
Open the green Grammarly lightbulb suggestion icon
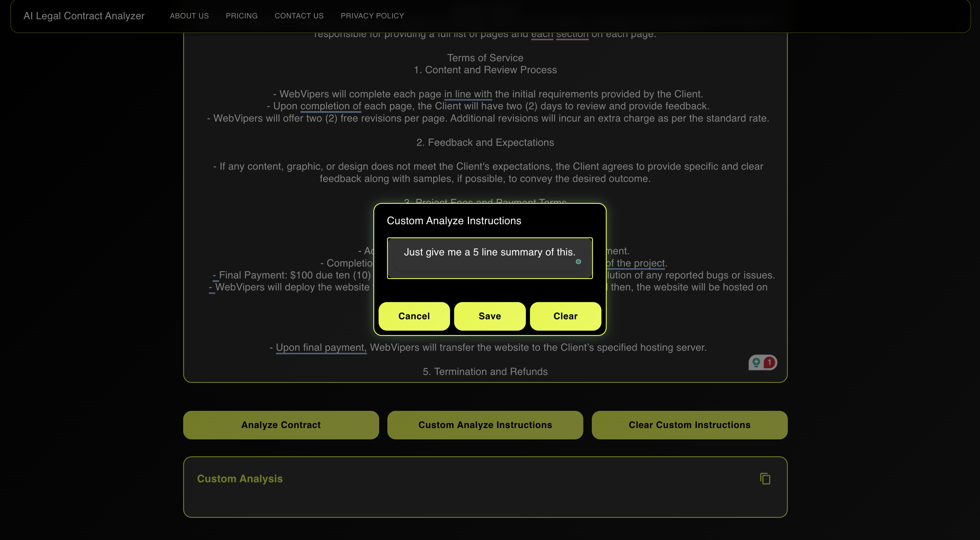(x=756, y=362)
